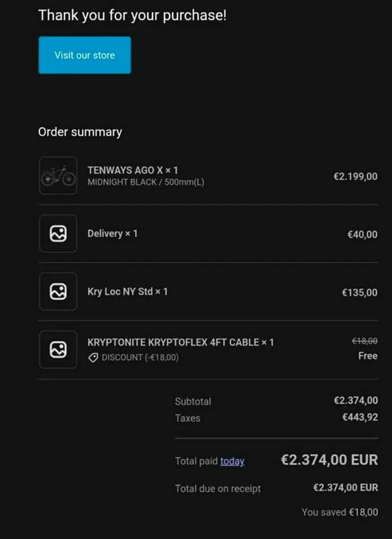
Task: Click the MIDNIGHT BLACK / 500mm(L) variant text
Action: (145, 182)
